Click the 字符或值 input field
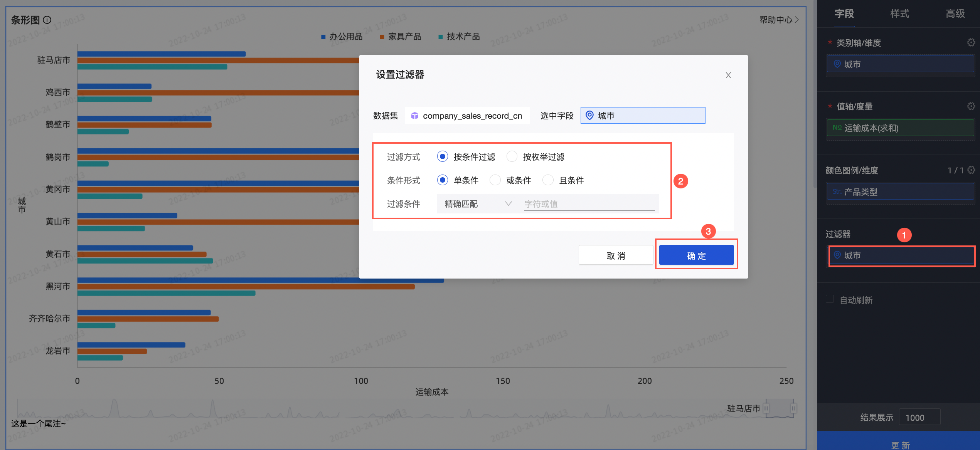 point(589,204)
